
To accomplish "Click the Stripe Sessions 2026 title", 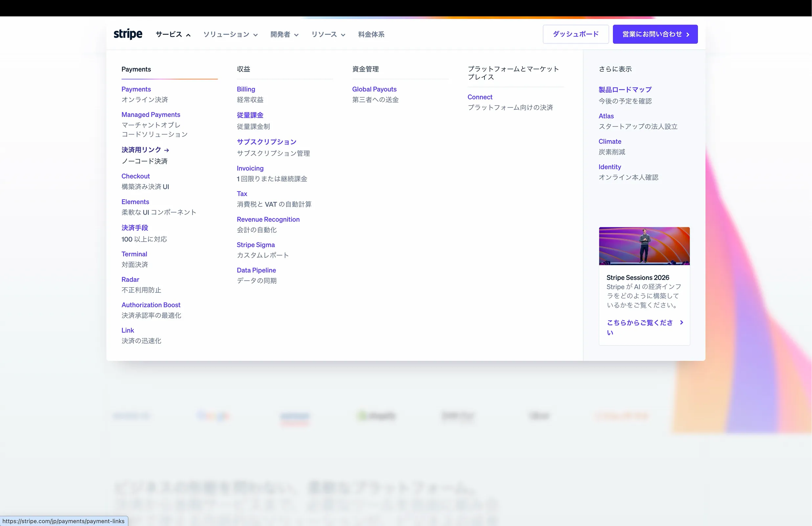I will coord(638,277).
